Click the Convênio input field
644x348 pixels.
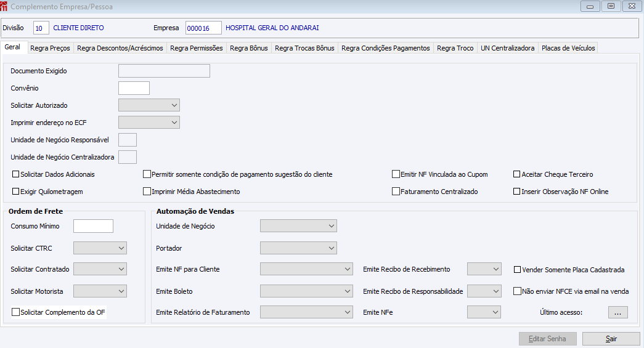134,88
